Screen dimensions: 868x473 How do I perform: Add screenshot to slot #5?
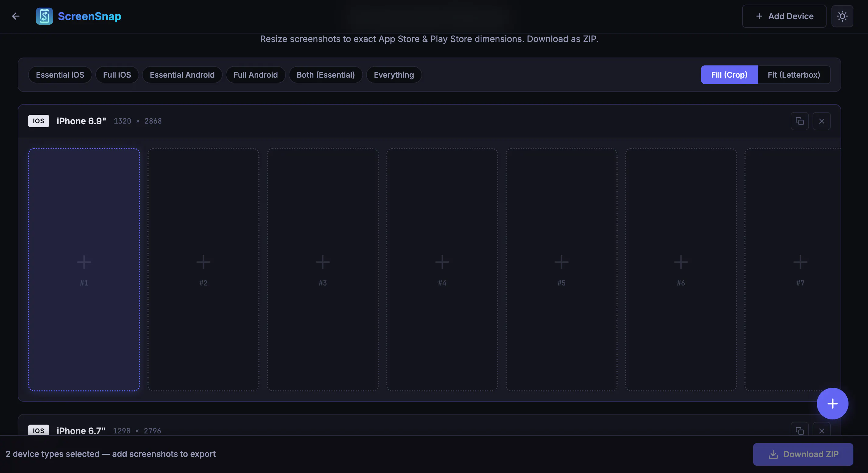click(x=561, y=270)
